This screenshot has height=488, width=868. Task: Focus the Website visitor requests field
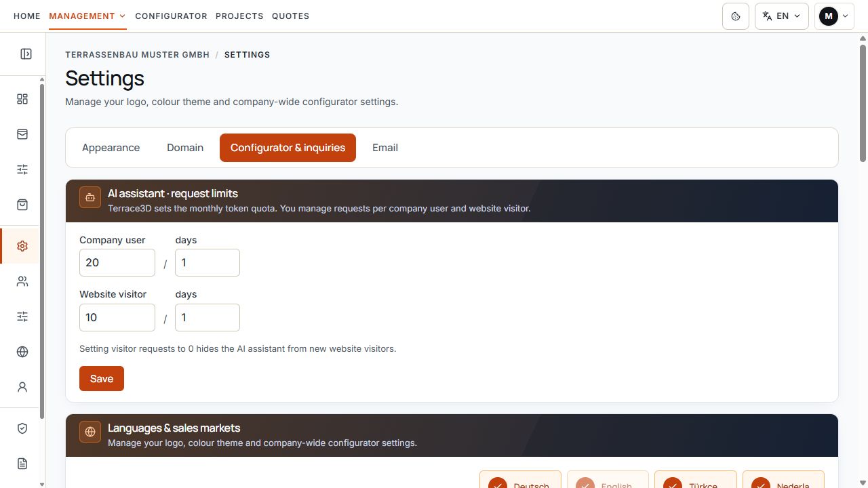[117, 317]
